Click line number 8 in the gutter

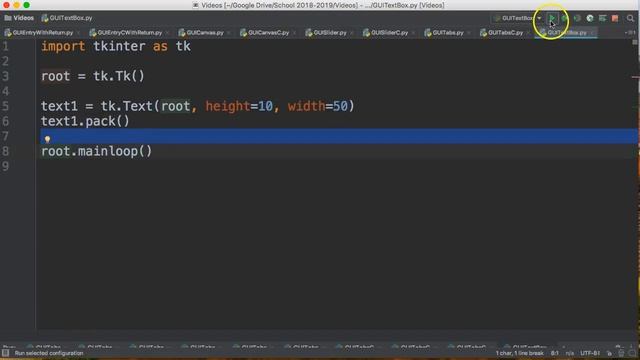(5, 151)
